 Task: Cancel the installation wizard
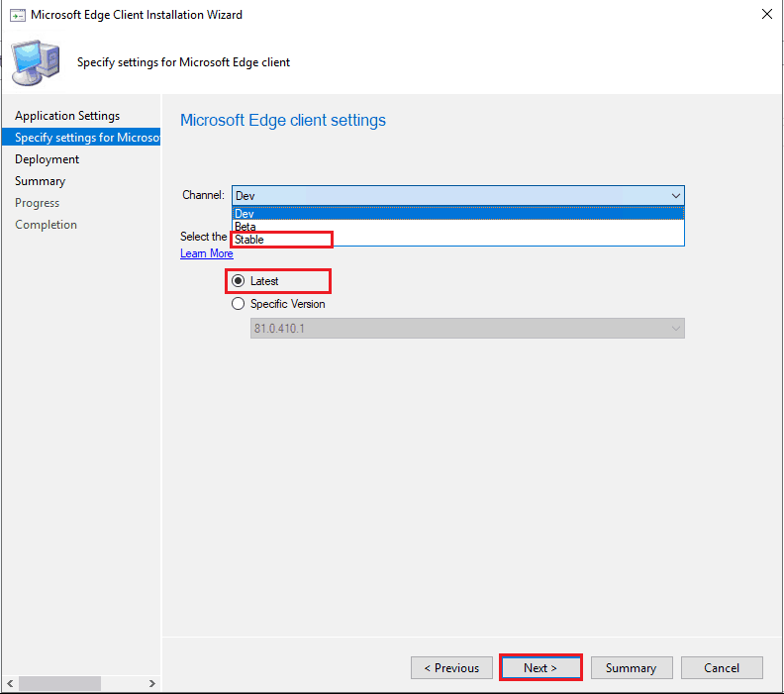coord(722,668)
